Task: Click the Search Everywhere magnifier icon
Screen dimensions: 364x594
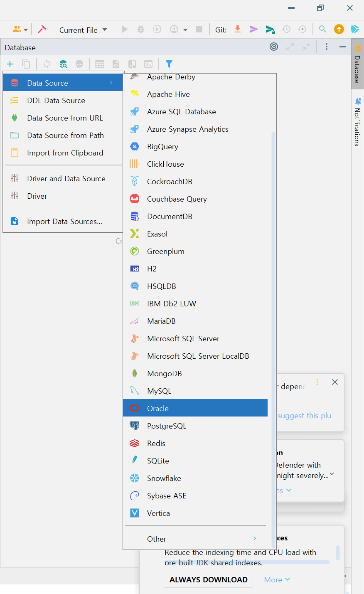Action: point(322,29)
